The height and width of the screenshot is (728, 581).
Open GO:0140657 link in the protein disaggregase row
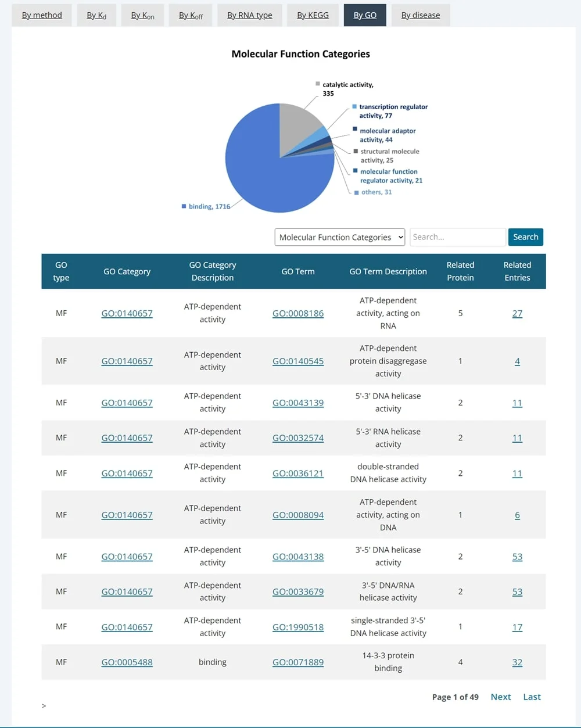tap(127, 361)
